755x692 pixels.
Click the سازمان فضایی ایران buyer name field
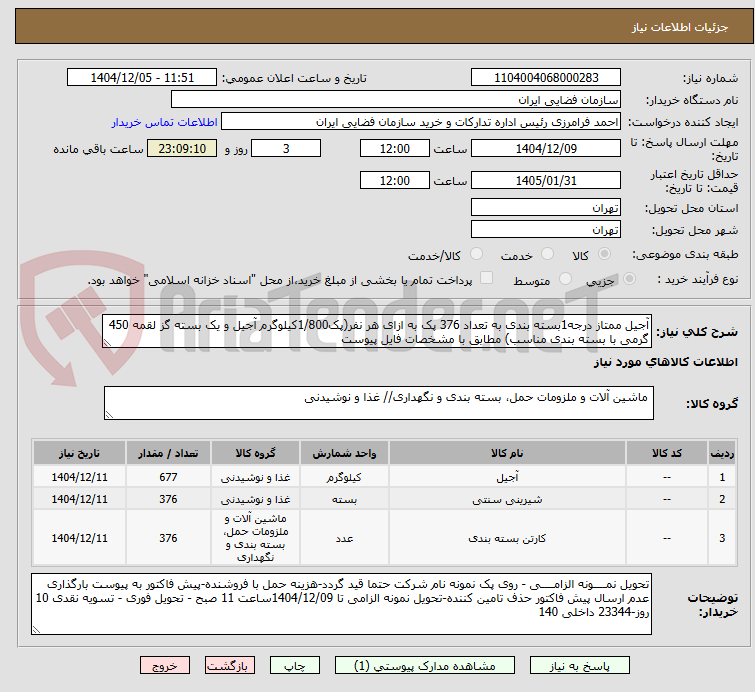pyautogui.click(x=396, y=100)
